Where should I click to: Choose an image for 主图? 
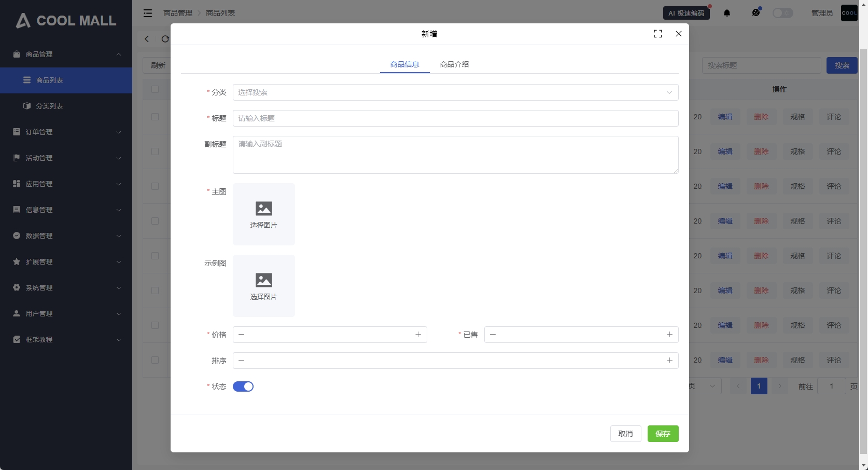[x=264, y=214]
